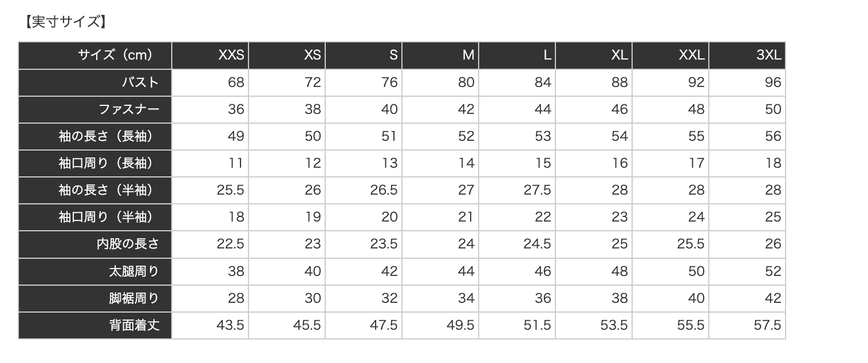Click the ファスナー row label
The height and width of the screenshot is (363, 868).
(x=129, y=109)
